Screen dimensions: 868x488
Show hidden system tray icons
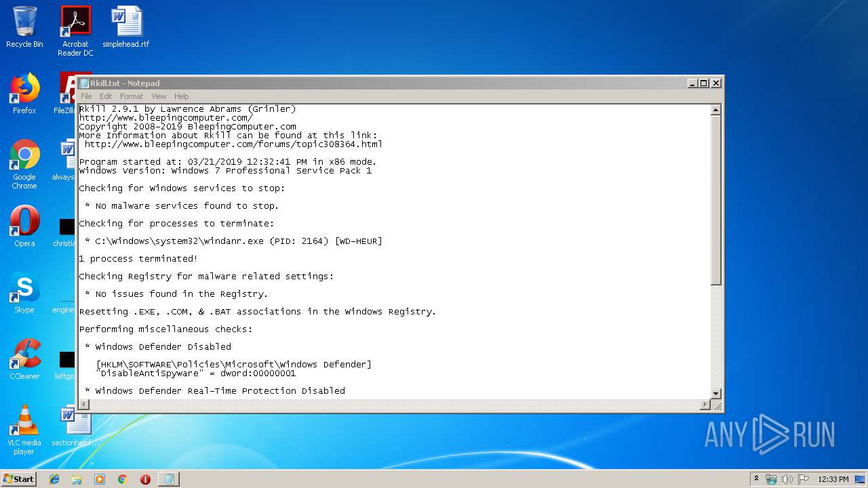(756, 479)
